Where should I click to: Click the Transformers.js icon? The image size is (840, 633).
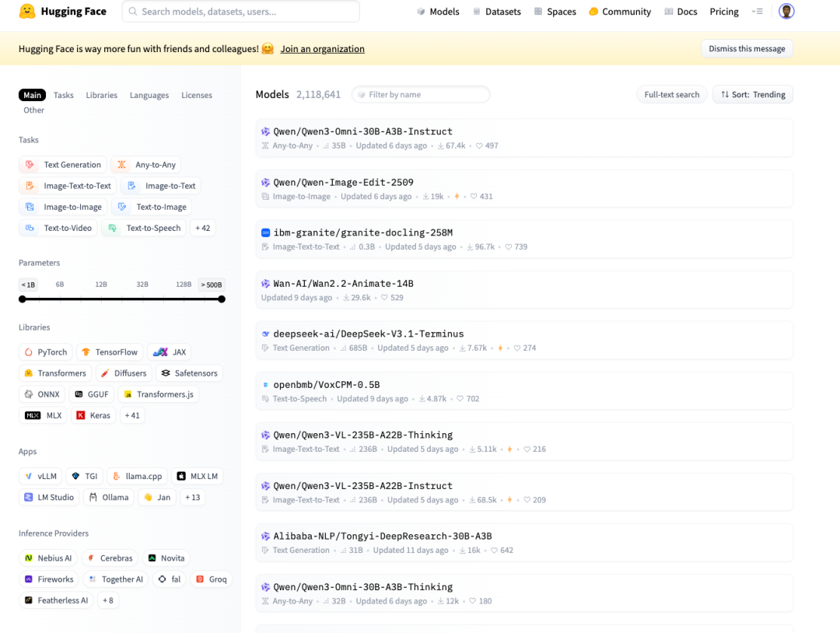128,395
